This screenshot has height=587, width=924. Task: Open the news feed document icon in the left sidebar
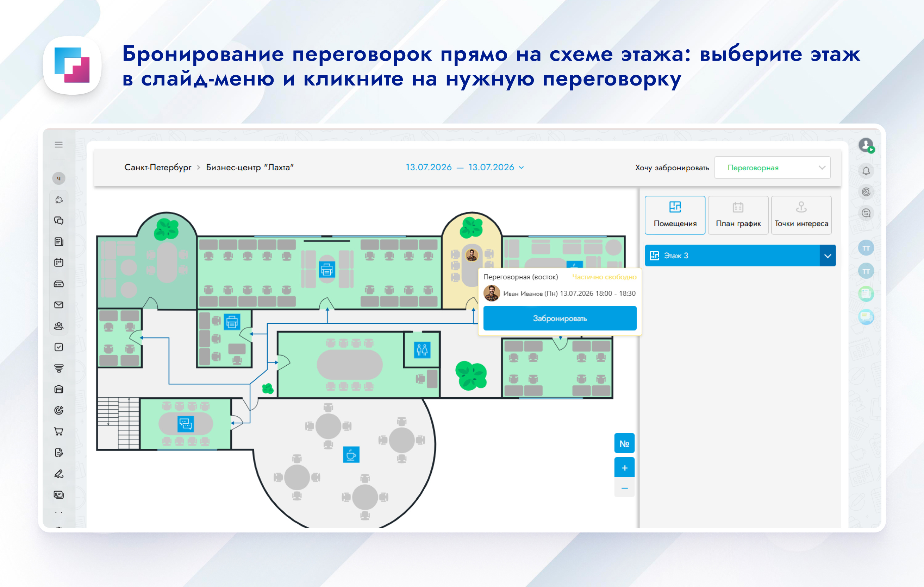pyautogui.click(x=59, y=241)
